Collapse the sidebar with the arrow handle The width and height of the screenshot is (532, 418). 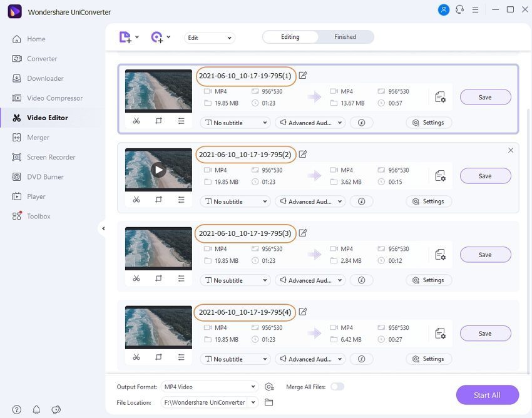103,228
